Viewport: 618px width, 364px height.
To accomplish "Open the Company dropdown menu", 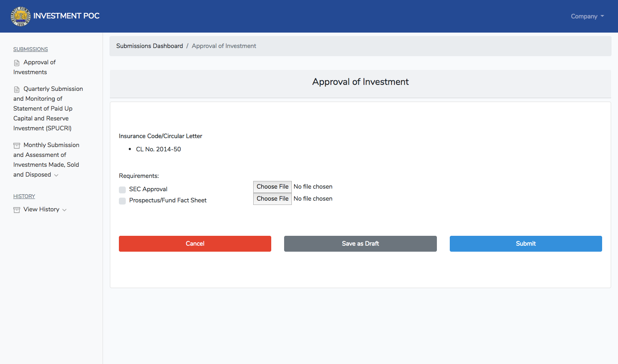I will click(587, 16).
